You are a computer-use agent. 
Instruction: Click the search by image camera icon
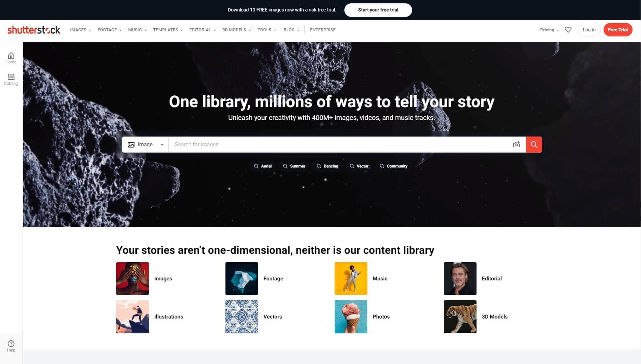516,144
